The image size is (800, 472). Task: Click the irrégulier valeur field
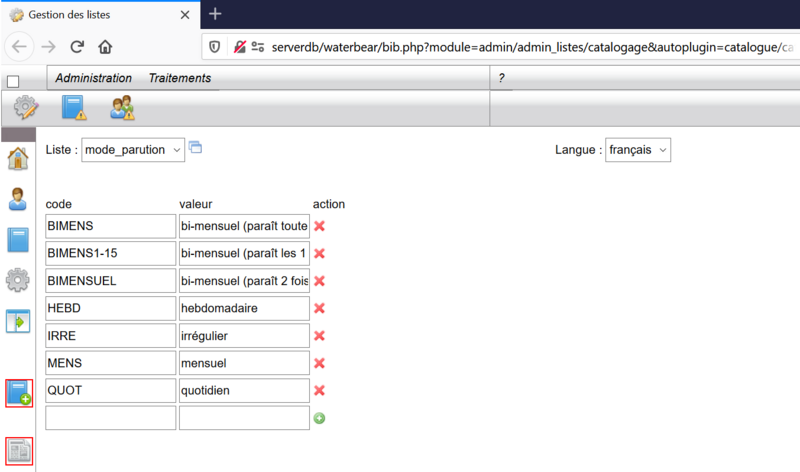pyautogui.click(x=244, y=336)
